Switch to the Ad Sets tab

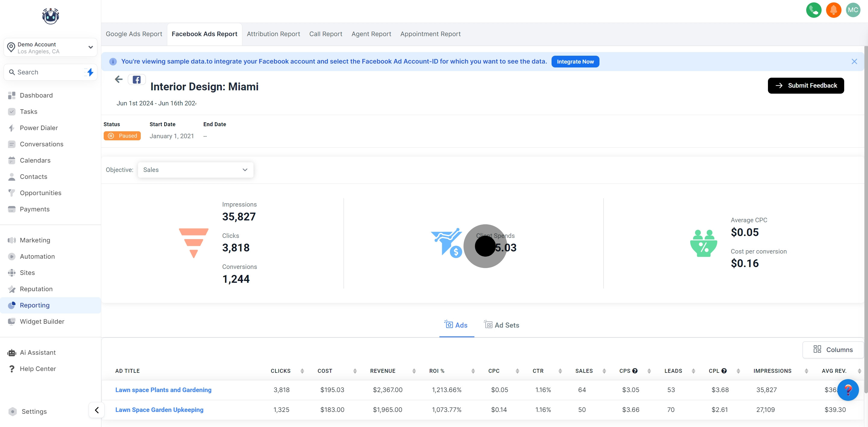click(x=502, y=325)
